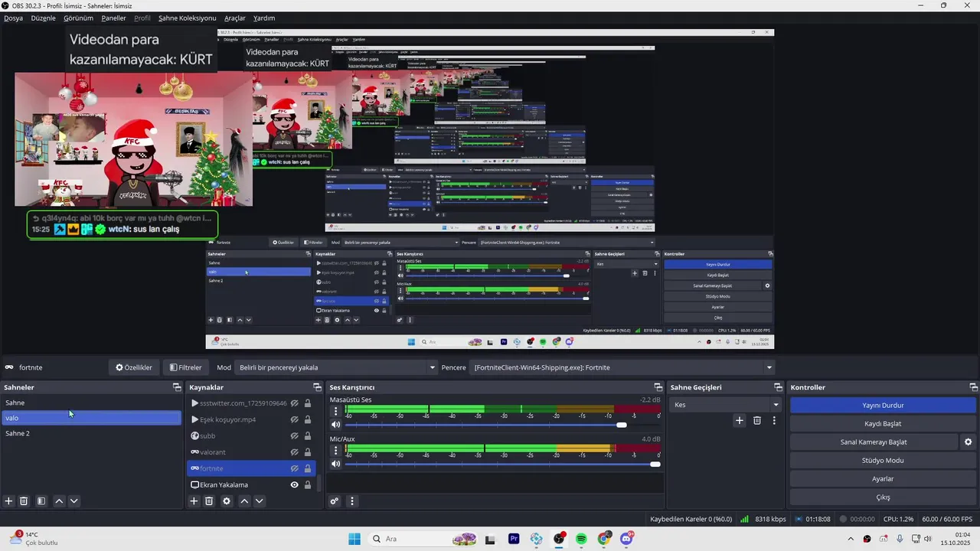Move the source up with the Kaynaklar up arrow
Viewport: 980px width, 551px height.
[244, 501]
